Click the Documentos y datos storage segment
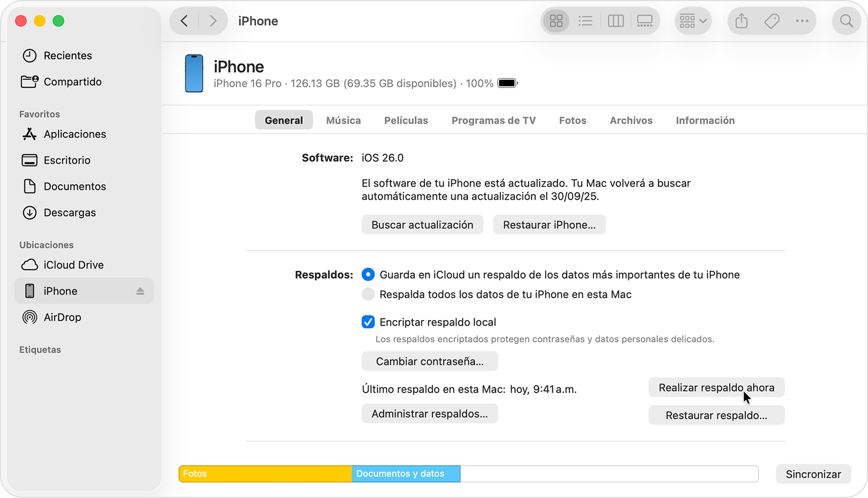Viewport: 868px width, 498px height. click(x=405, y=474)
